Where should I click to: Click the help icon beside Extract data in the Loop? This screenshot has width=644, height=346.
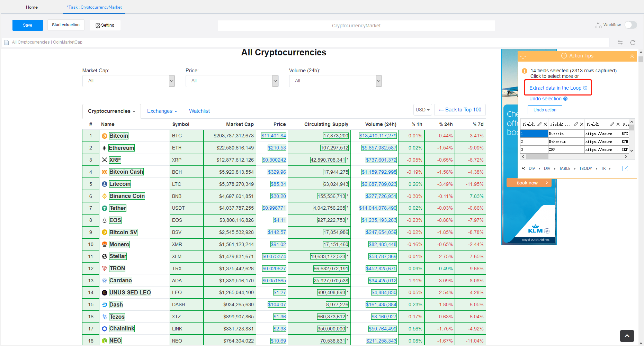(585, 88)
